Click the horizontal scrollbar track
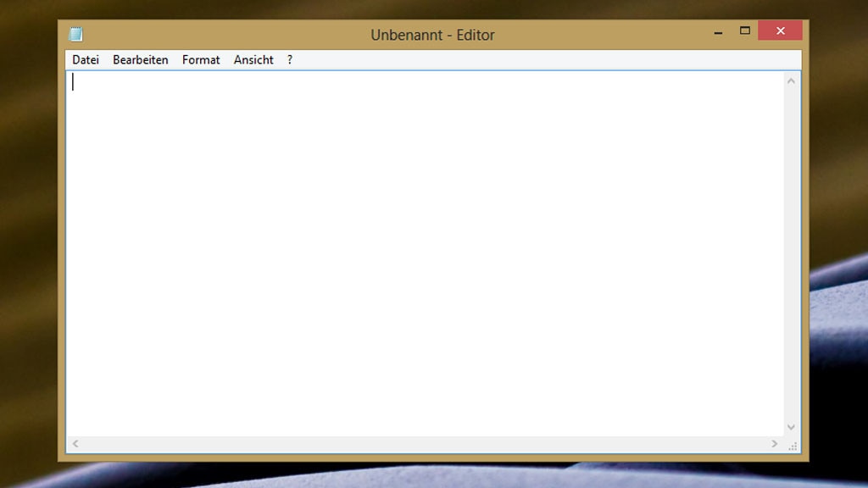Viewport: 868px width, 488px height. click(424, 443)
